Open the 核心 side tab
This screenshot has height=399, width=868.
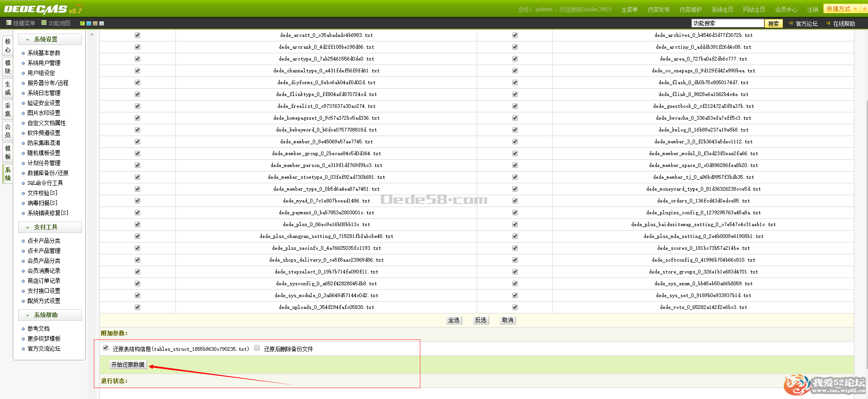tap(8, 45)
